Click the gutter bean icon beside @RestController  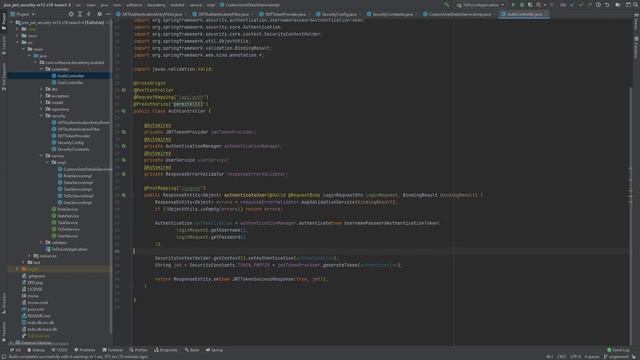pyautogui.click(x=124, y=90)
